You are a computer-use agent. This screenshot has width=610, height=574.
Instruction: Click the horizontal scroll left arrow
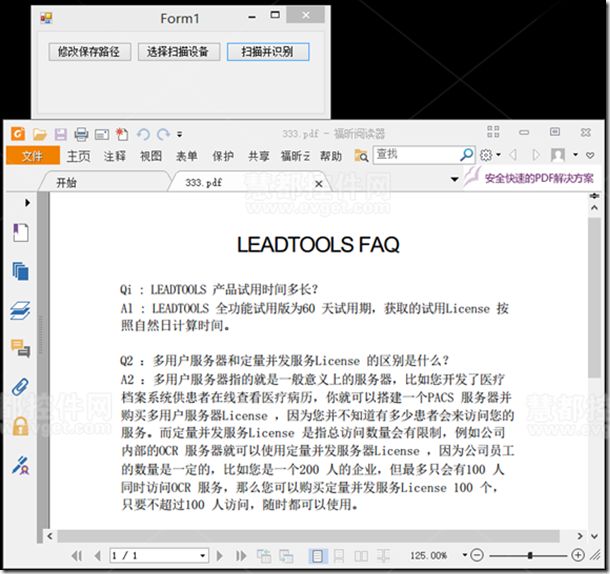pyautogui.click(x=50, y=536)
